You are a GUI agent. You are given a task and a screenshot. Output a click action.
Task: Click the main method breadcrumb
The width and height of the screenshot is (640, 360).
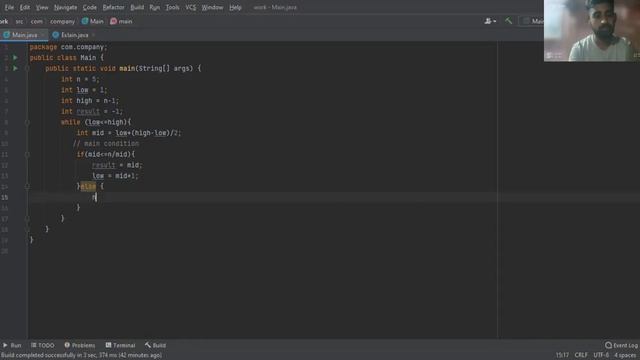121,21
